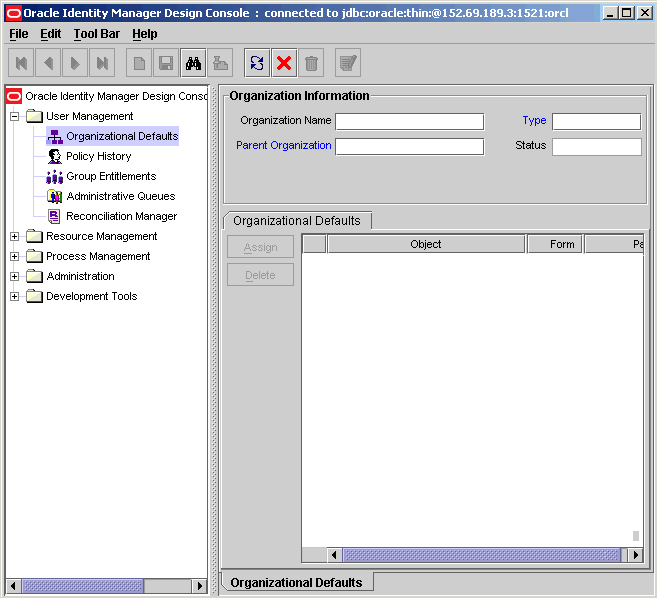Image resolution: width=657 pixels, height=599 pixels.
Task: Open the File menu
Action: [x=19, y=34]
